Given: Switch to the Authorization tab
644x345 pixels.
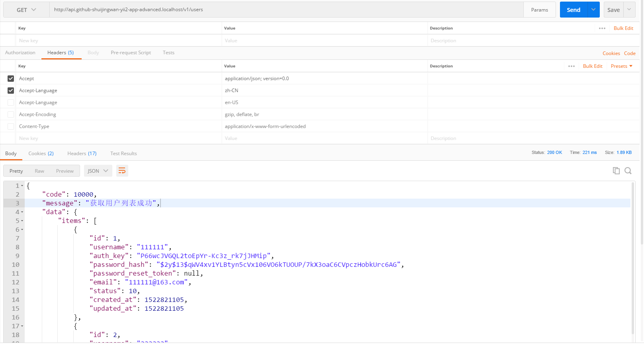Looking at the screenshot, I should (x=20, y=53).
